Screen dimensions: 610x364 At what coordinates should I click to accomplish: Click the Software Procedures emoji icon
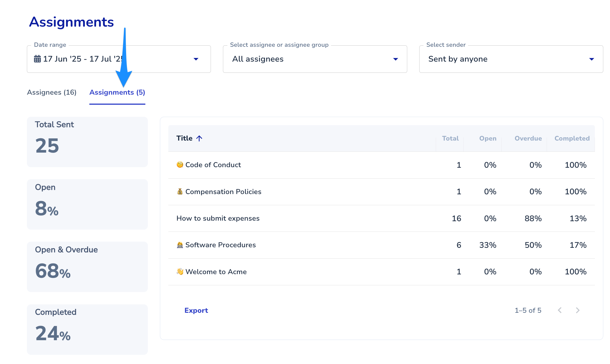pyautogui.click(x=180, y=245)
